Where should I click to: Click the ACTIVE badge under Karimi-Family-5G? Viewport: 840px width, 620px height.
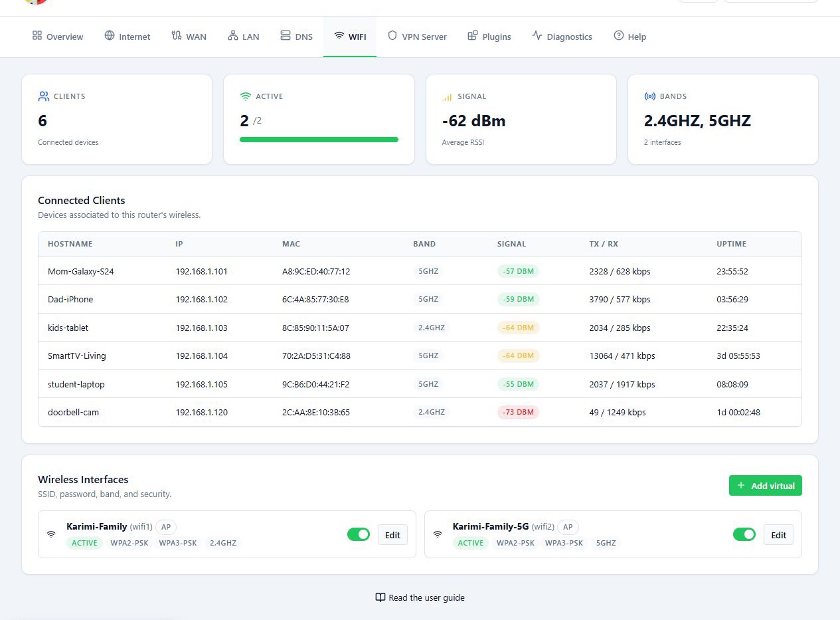[x=471, y=543]
